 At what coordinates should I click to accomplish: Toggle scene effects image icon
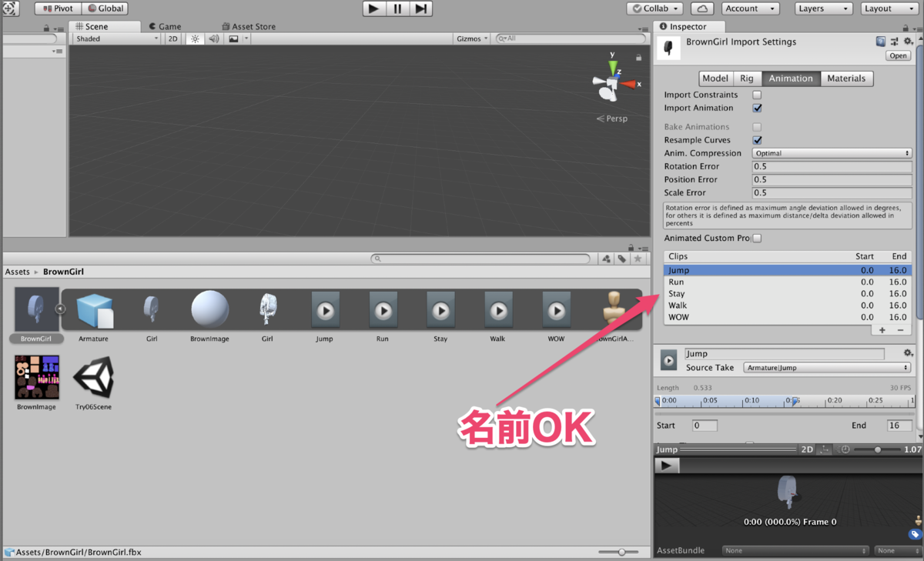(233, 38)
